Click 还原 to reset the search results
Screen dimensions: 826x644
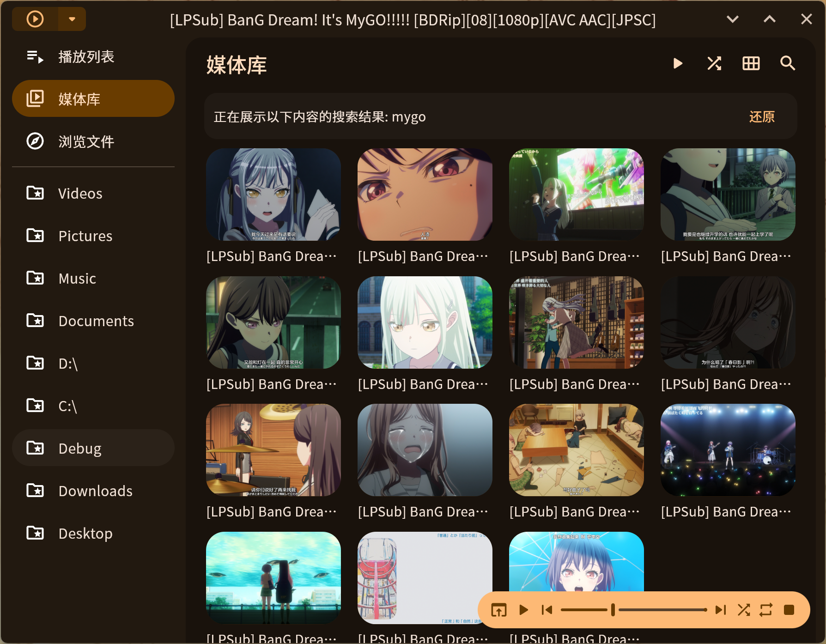[x=762, y=116]
